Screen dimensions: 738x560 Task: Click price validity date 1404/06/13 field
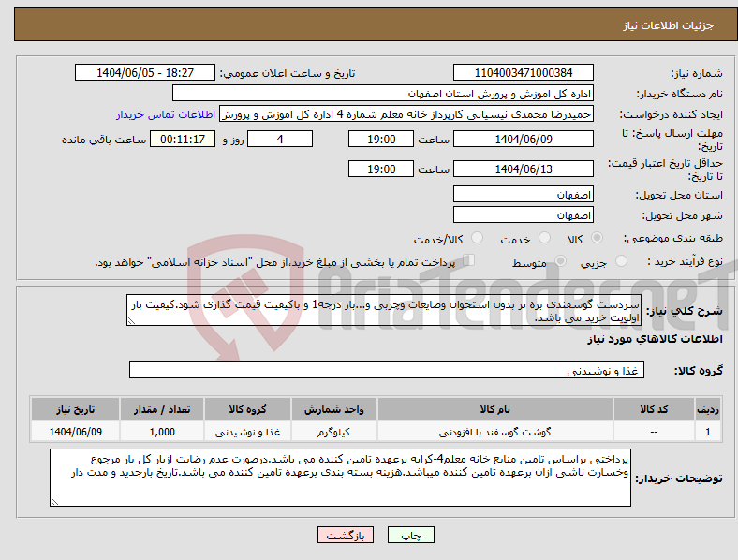click(x=523, y=169)
